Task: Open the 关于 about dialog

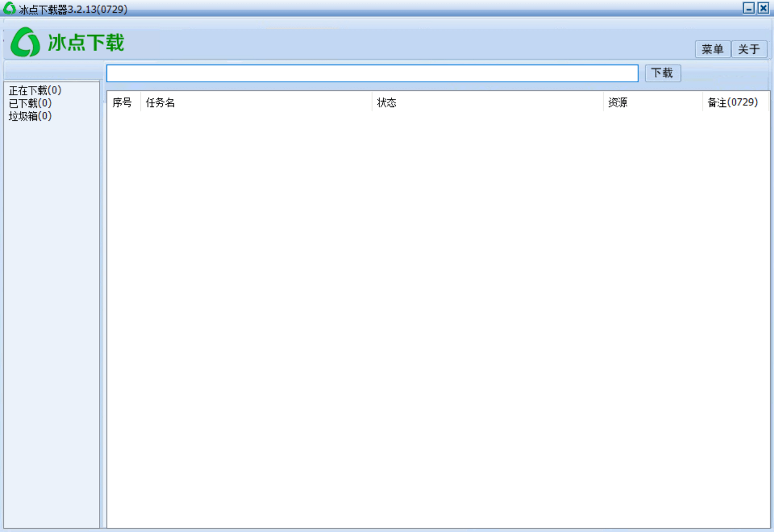Action: tap(749, 49)
